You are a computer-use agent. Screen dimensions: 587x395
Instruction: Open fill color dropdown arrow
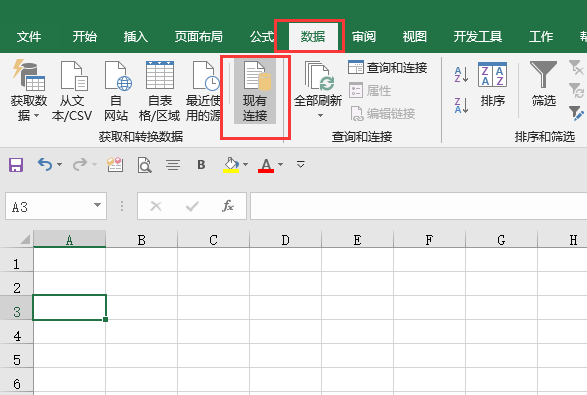point(245,164)
